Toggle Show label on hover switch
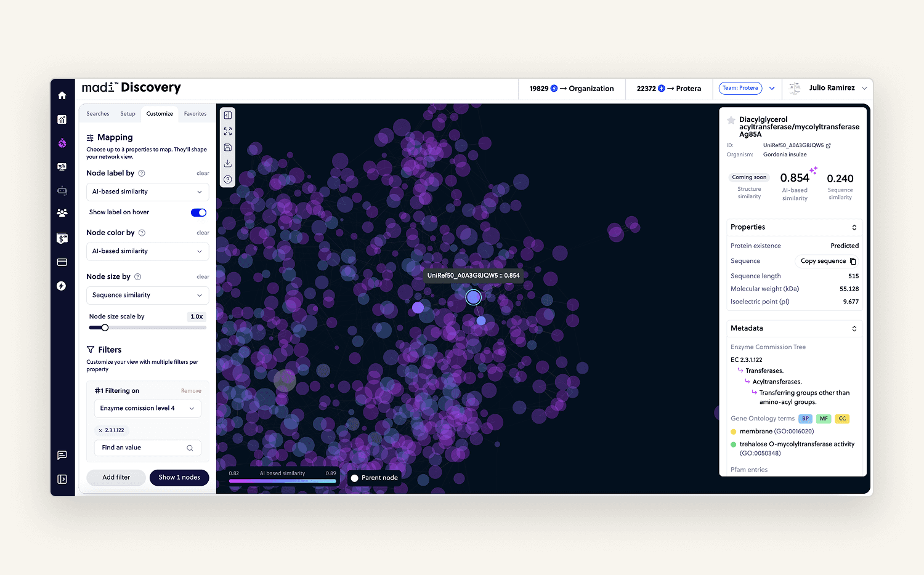 (198, 212)
